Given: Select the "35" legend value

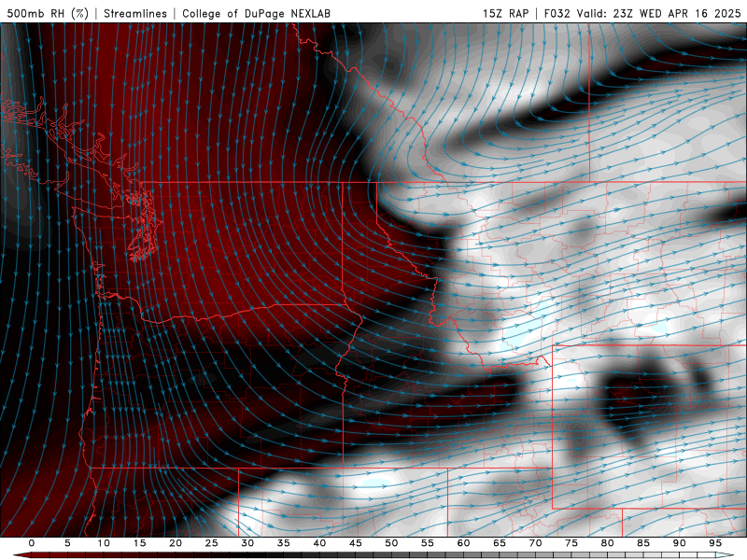Looking at the screenshot, I should (x=283, y=543).
